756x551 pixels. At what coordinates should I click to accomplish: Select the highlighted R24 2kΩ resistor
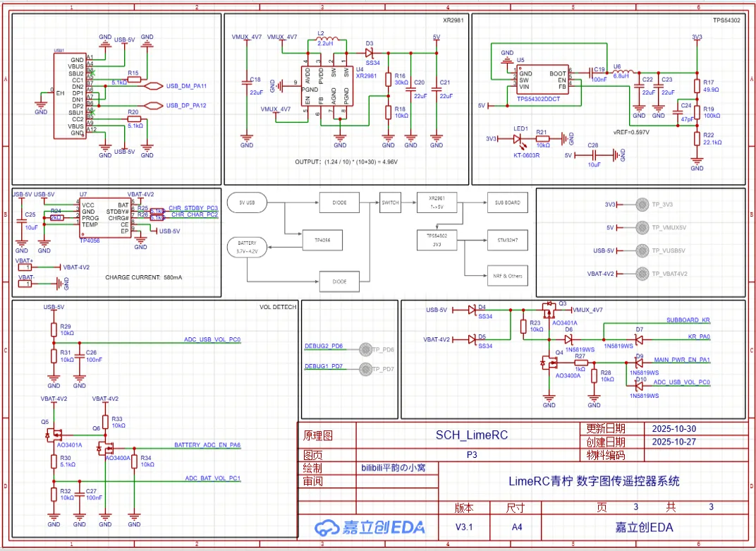click(x=56, y=218)
